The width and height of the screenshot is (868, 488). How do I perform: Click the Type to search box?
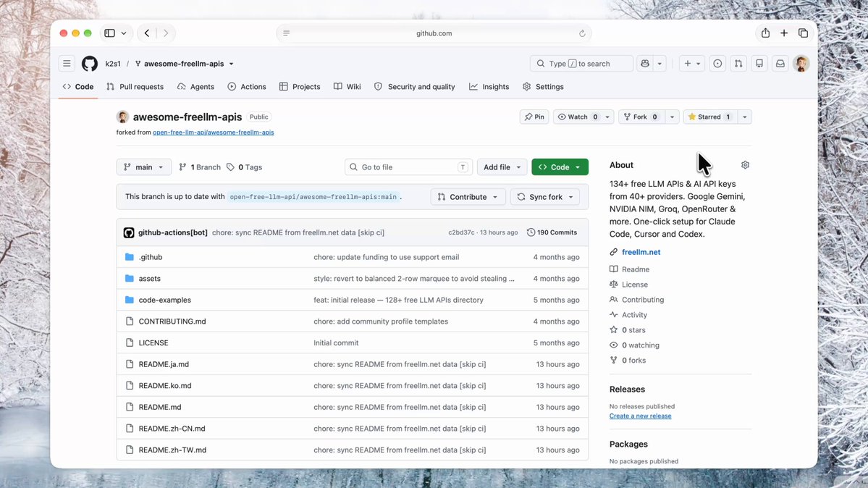(x=581, y=64)
